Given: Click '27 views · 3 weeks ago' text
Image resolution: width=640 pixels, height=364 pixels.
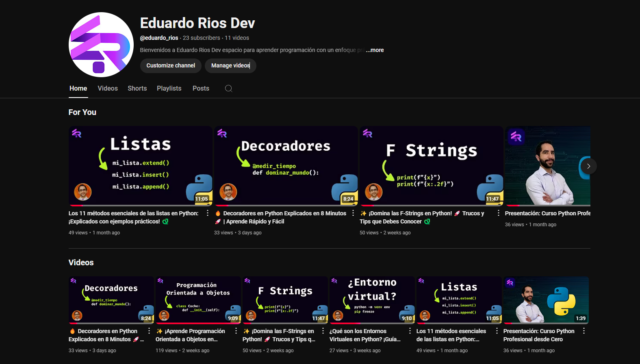Looking at the screenshot, I should click(355, 351).
